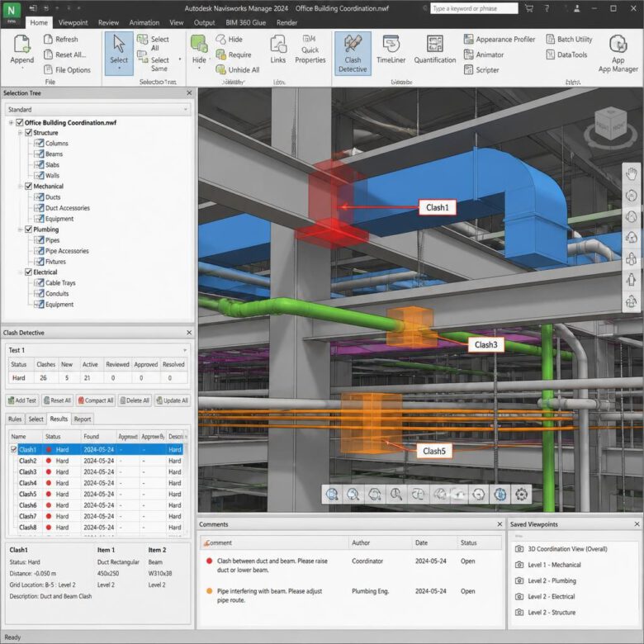The image size is (644, 644).
Task: Click the Delete All button
Action: pyautogui.click(x=135, y=400)
